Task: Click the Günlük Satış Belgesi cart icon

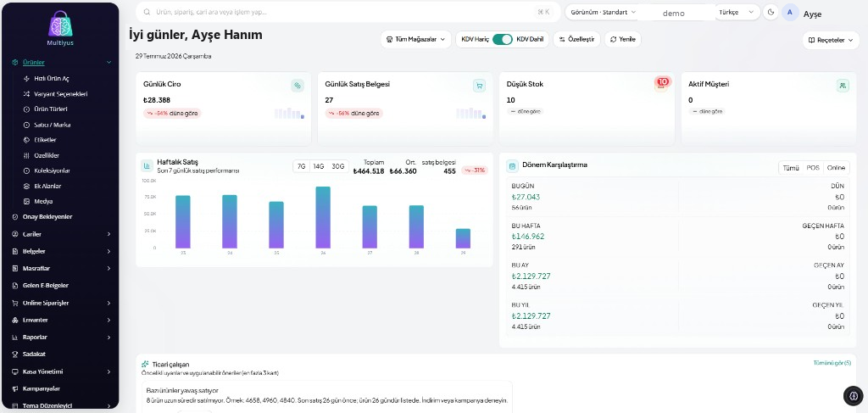Action: click(x=480, y=86)
